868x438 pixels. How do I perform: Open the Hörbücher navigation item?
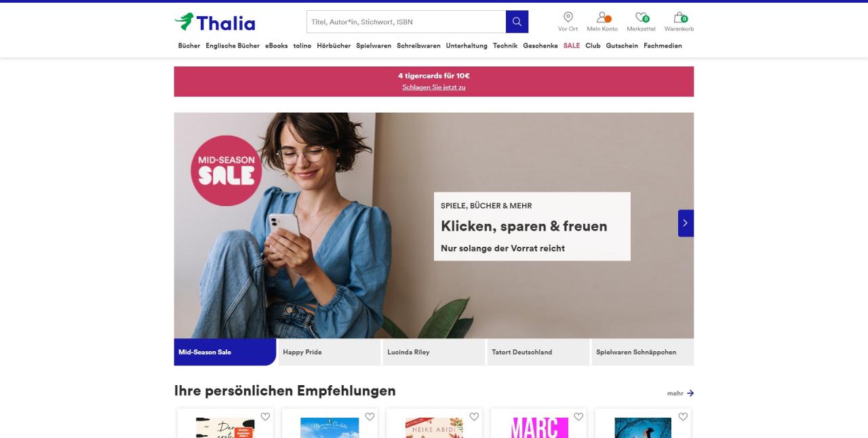coord(334,46)
